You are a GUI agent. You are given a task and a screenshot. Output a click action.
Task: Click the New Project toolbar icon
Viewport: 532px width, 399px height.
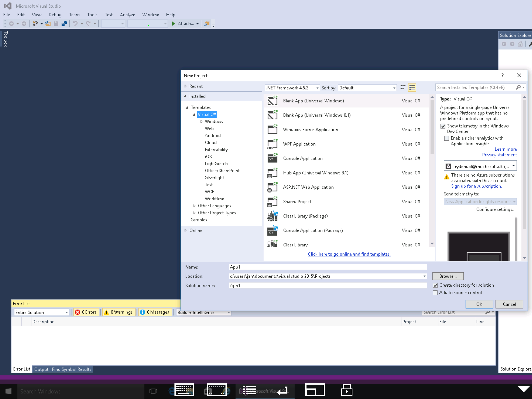click(35, 24)
